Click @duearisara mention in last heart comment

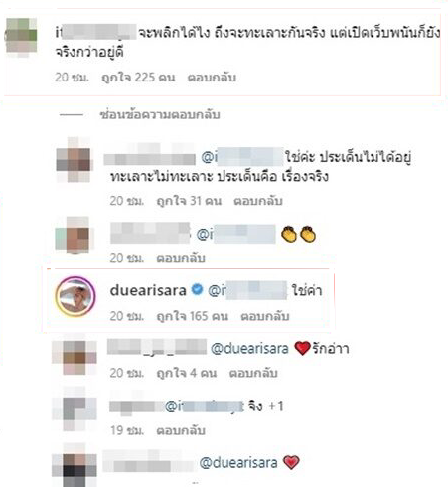[238, 463]
